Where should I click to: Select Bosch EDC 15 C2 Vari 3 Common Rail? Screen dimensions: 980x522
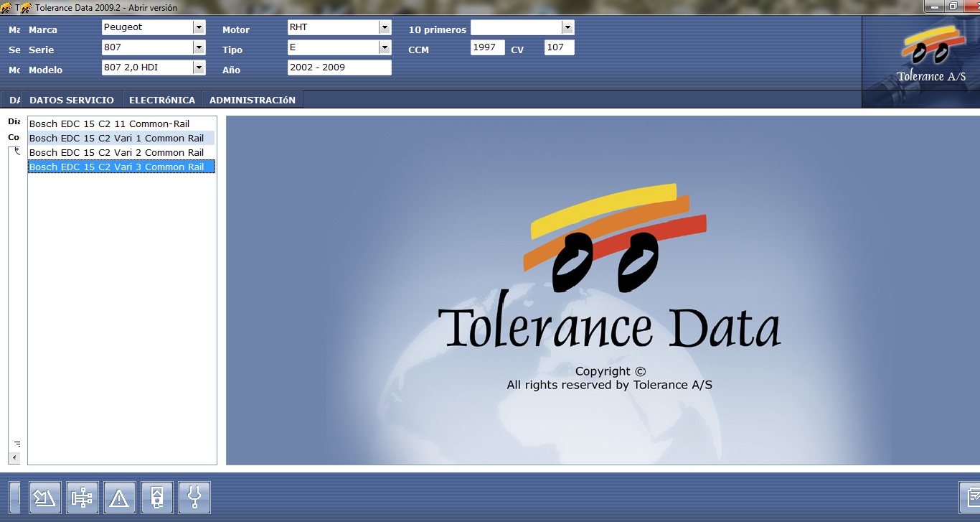121,167
